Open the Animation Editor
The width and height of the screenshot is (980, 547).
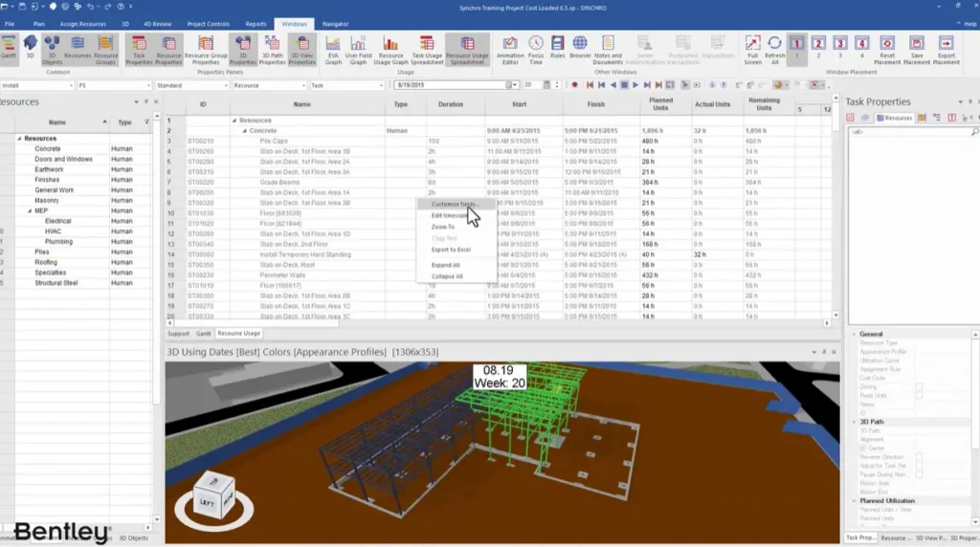(x=510, y=50)
